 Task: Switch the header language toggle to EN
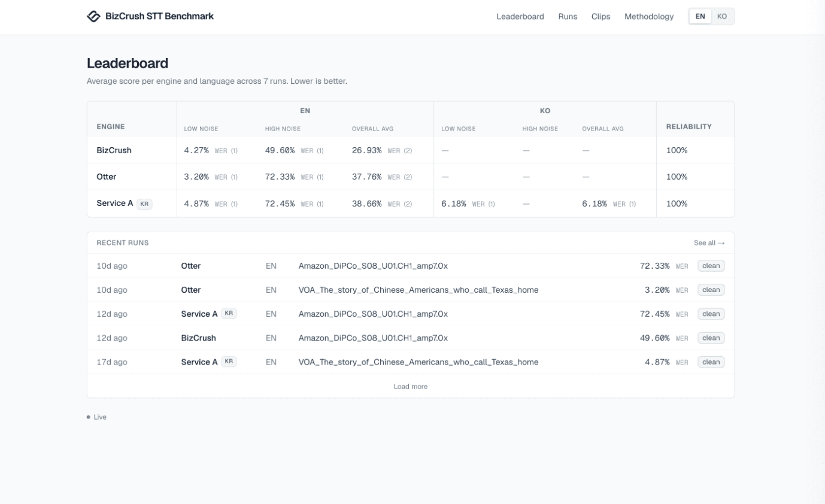click(x=700, y=17)
